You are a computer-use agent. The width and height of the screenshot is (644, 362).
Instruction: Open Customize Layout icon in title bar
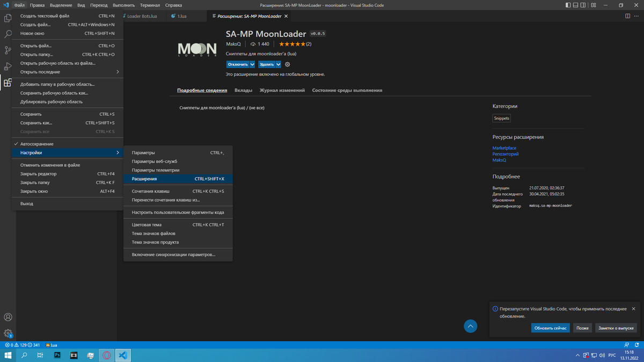pos(593,5)
